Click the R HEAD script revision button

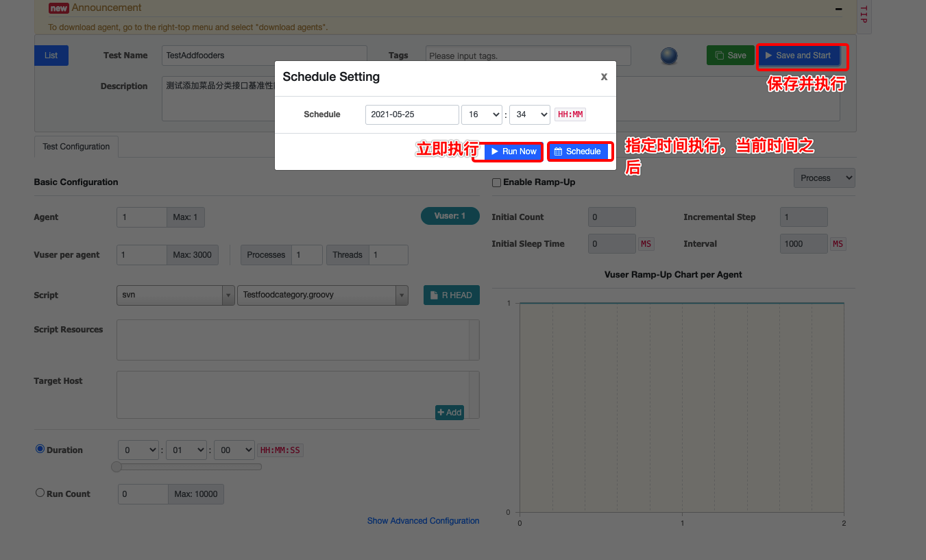pos(451,295)
